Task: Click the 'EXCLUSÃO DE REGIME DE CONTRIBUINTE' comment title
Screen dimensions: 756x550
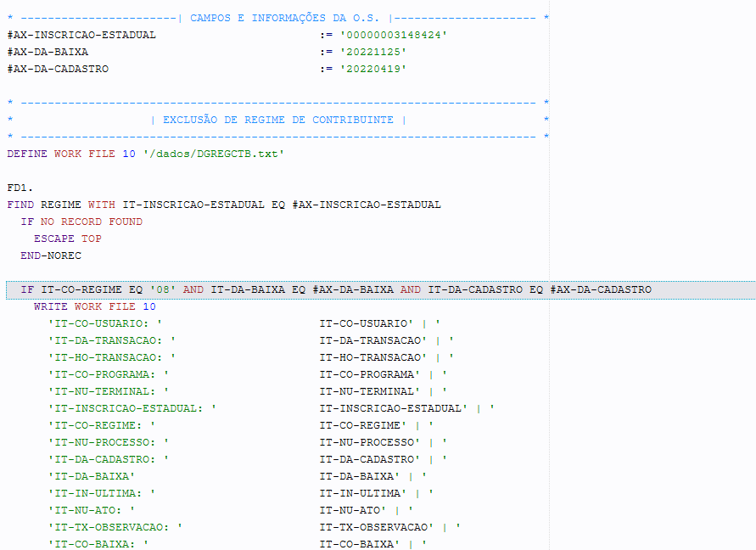Action: click(277, 120)
